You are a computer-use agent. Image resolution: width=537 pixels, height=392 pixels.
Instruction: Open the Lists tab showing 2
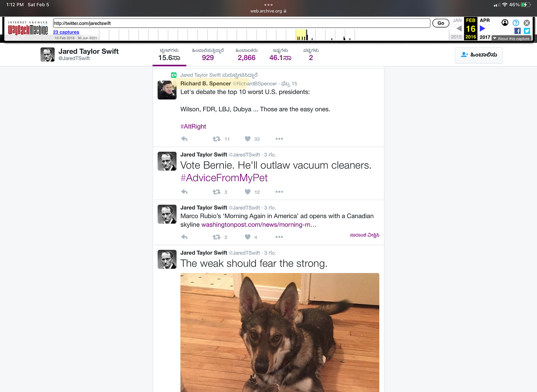[x=311, y=55]
